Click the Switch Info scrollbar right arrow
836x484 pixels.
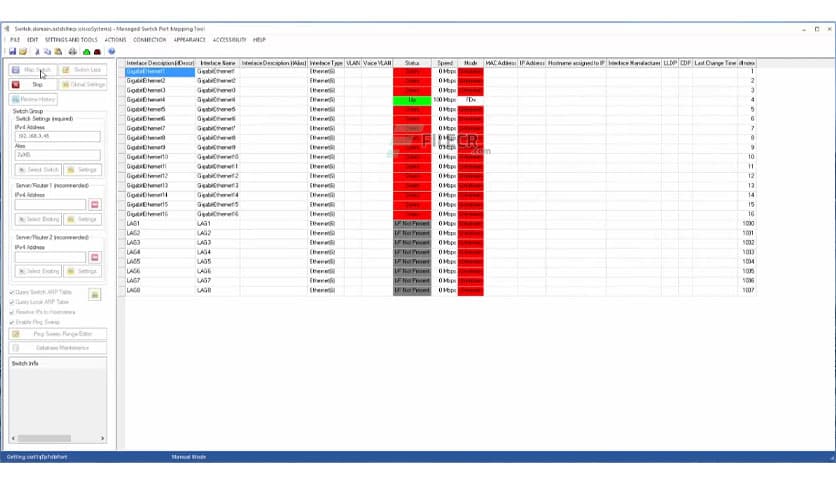102,438
